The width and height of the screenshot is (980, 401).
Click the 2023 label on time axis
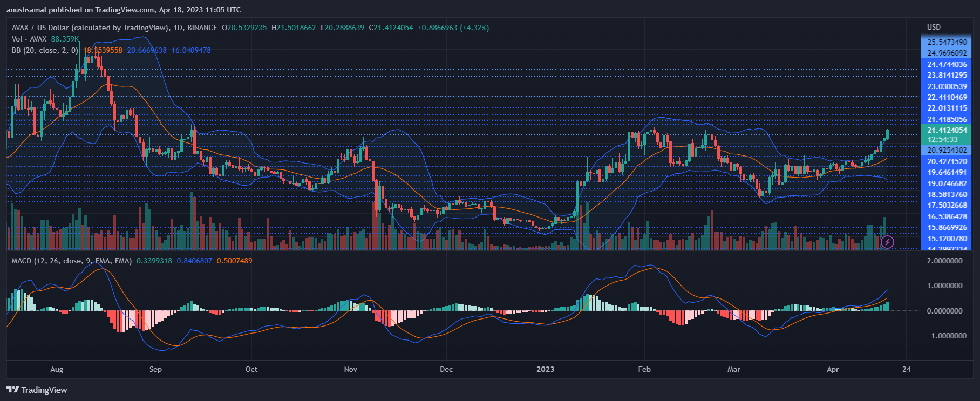(546, 370)
